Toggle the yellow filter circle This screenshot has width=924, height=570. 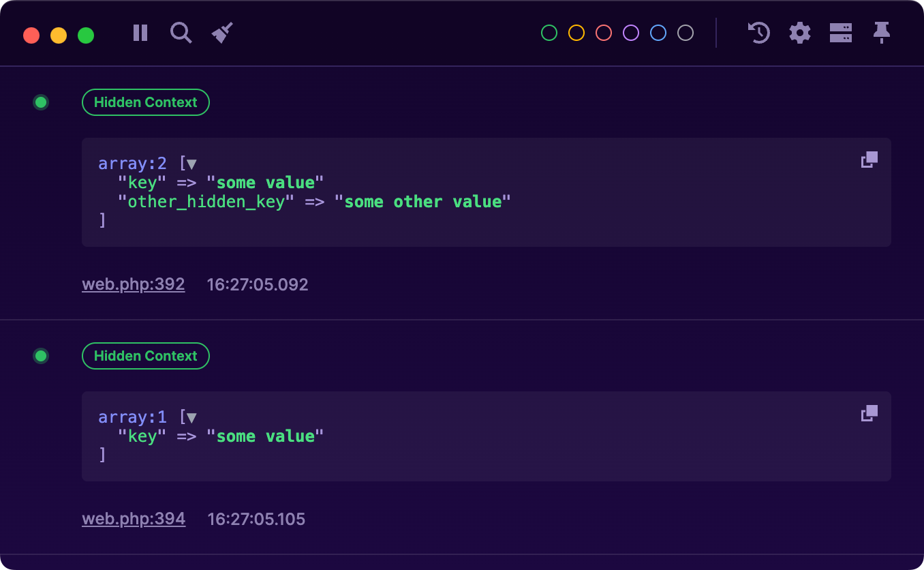[576, 32]
